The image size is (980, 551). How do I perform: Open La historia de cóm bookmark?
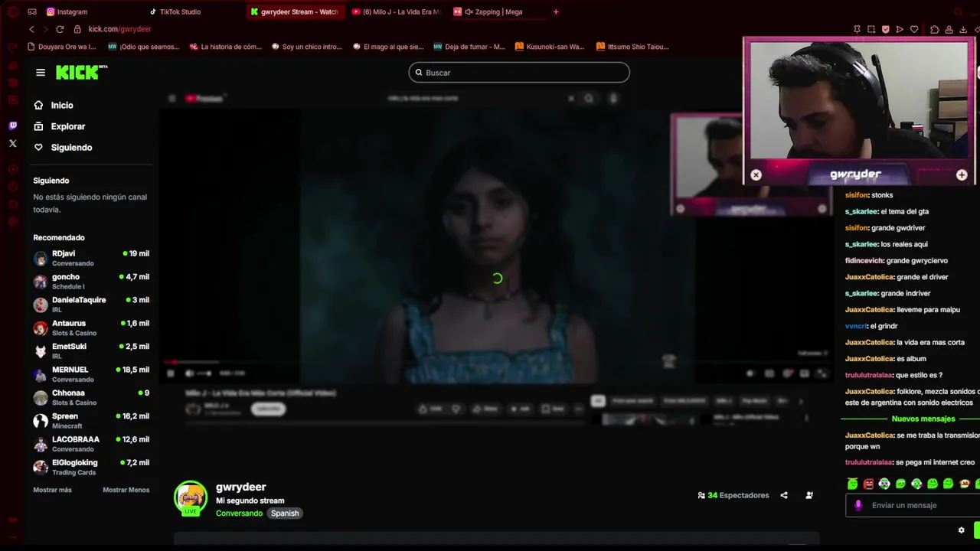(226, 47)
